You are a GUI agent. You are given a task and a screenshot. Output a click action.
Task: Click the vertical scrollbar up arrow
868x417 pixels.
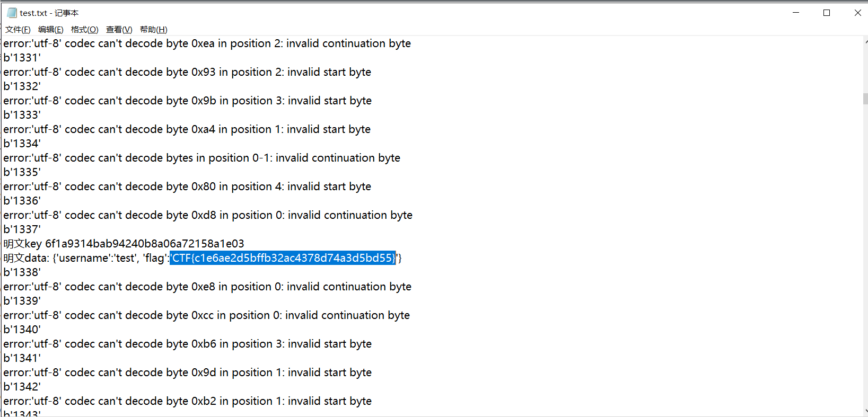click(x=865, y=41)
